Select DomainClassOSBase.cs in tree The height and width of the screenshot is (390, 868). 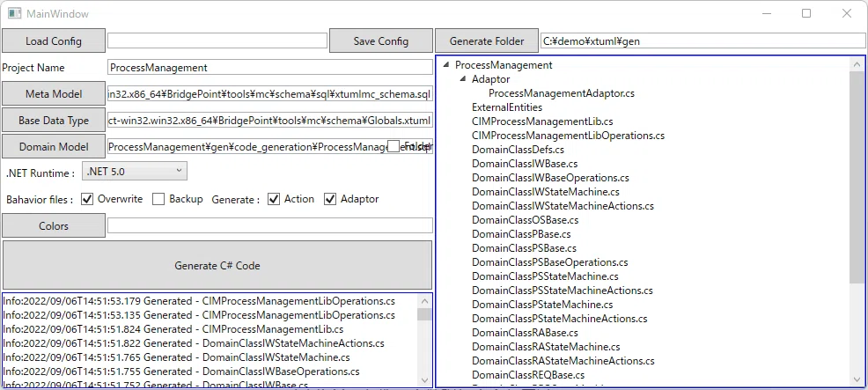pos(525,220)
